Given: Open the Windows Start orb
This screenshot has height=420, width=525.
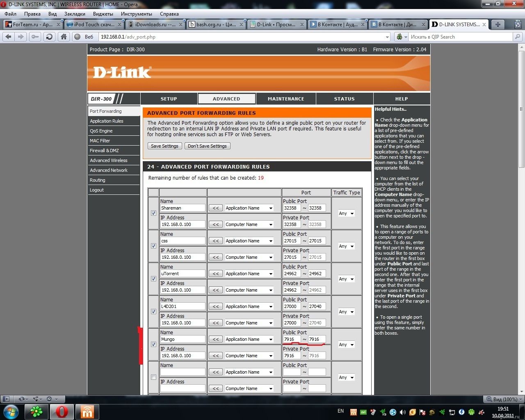Looking at the screenshot, I should pos(11,411).
